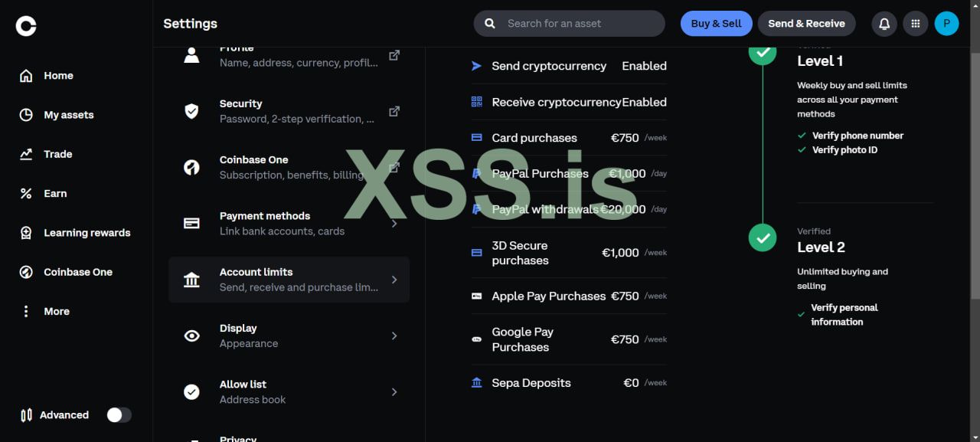Open My assets in sidebar
The image size is (980, 442).
[68, 115]
